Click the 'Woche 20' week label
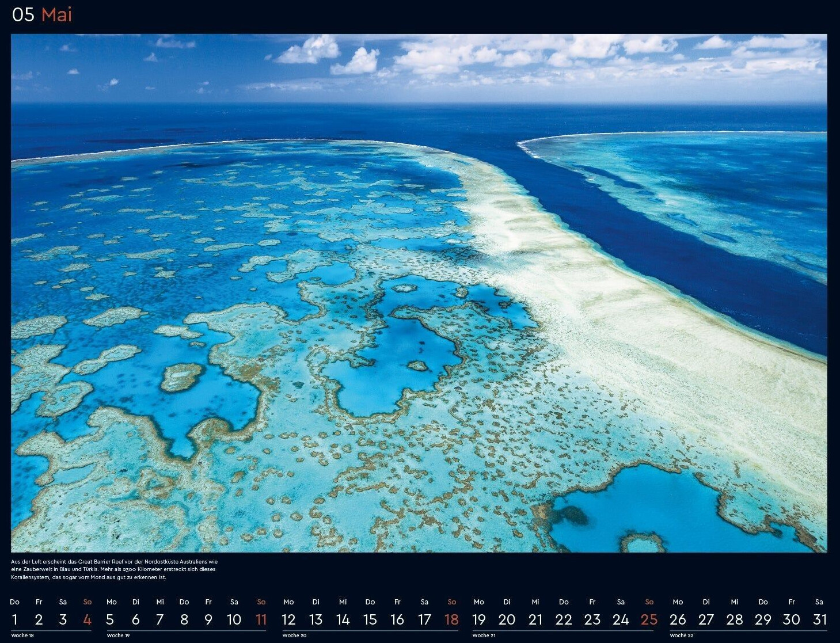Image resolution: width=840 pixels, height=643 pixels. tap(294, 636)
